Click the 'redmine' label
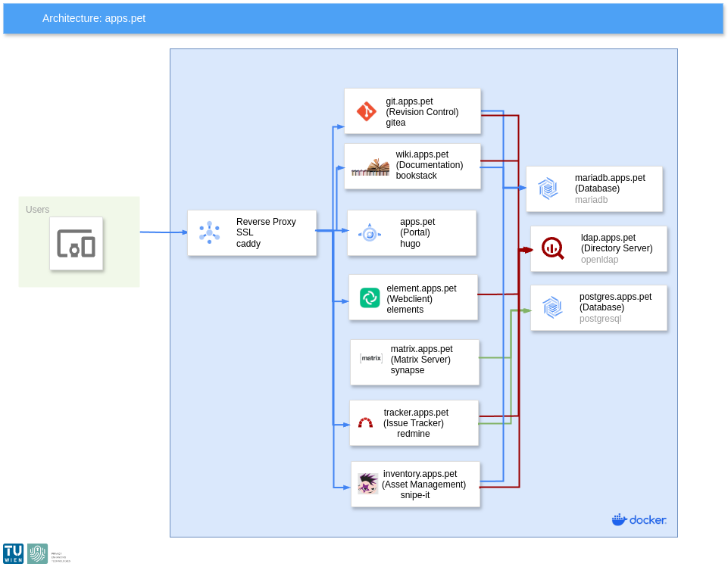The height and width of the screenshot is (564, 728). 413,433
